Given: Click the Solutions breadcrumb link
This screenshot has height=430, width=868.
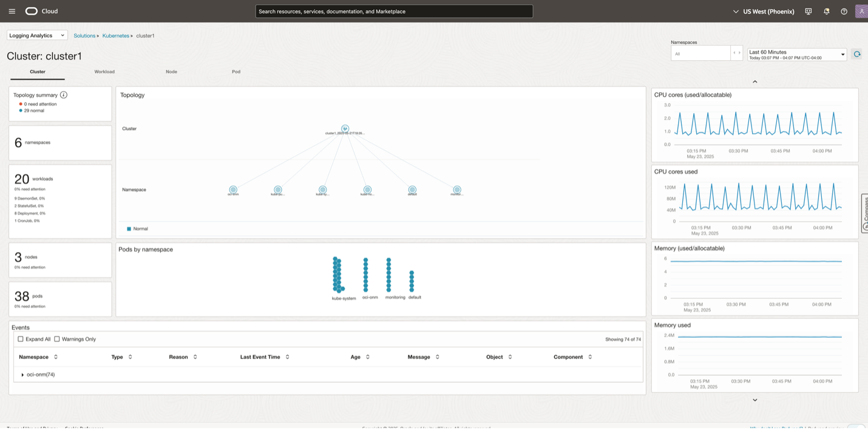Looking at the screenshot, I should (x=84, y=35).
